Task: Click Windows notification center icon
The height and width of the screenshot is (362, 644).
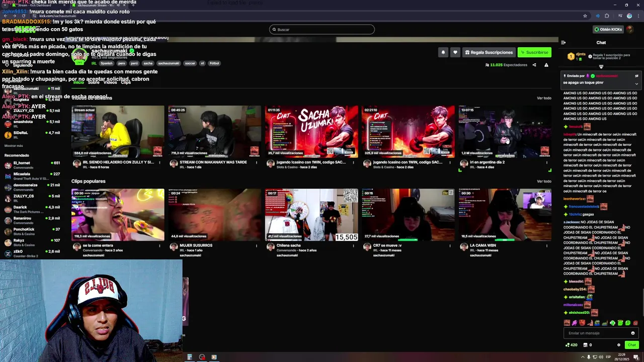Action: 636,357
